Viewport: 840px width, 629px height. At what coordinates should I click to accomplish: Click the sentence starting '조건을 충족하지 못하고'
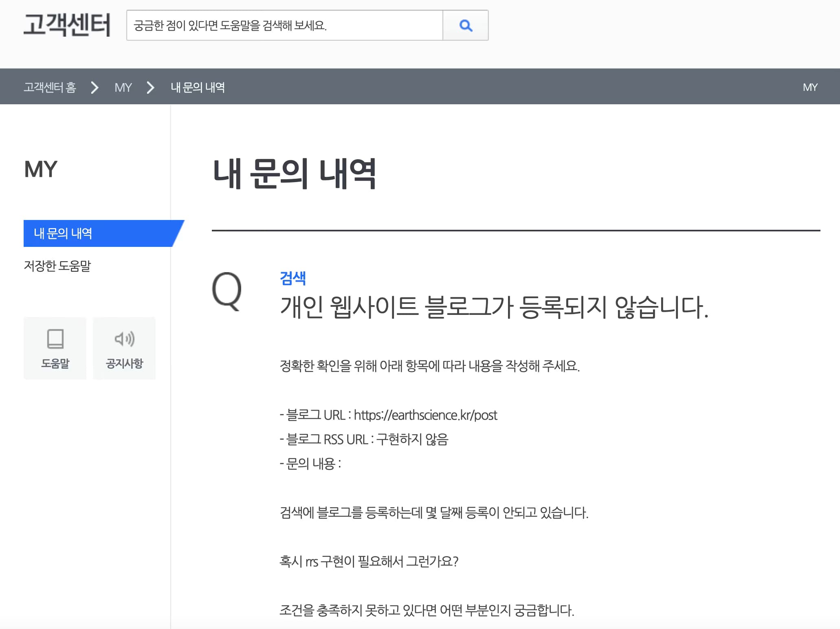427,610
